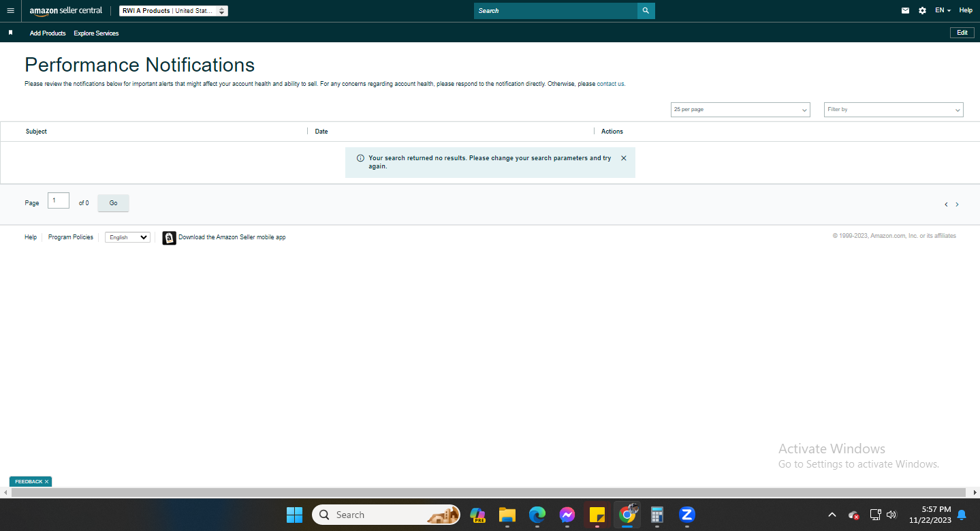Image resolution: width=980 pixels, height=531 pixels.
Task: Open the Filter by dropdown
Action: tap(894, 110)
